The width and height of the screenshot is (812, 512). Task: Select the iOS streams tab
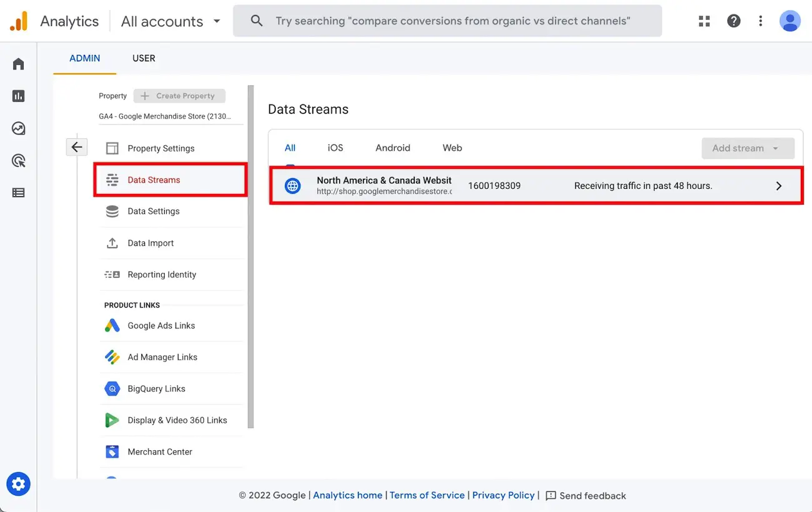pyautogui.click(x=335, y=148)
